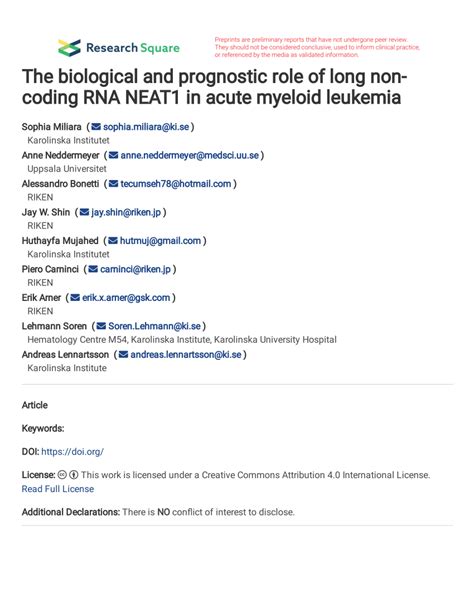Click envelope icon next to Sophia Miliara
The image size is (474, 613).
pos(96,127)
